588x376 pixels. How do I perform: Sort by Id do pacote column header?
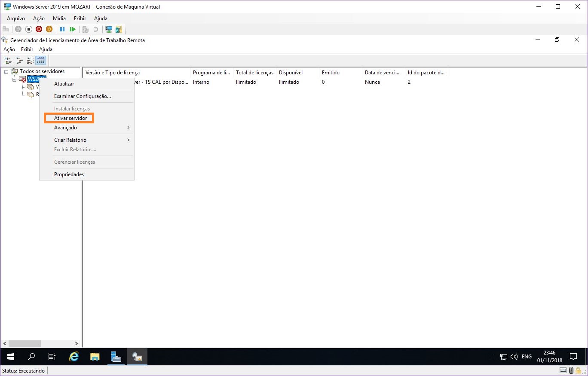426,73
